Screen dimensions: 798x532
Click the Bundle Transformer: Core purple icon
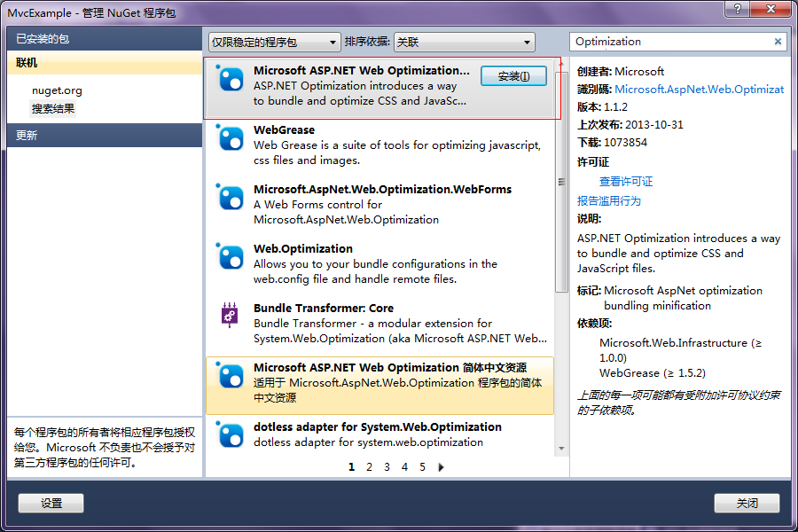click(x=230, y=315)
